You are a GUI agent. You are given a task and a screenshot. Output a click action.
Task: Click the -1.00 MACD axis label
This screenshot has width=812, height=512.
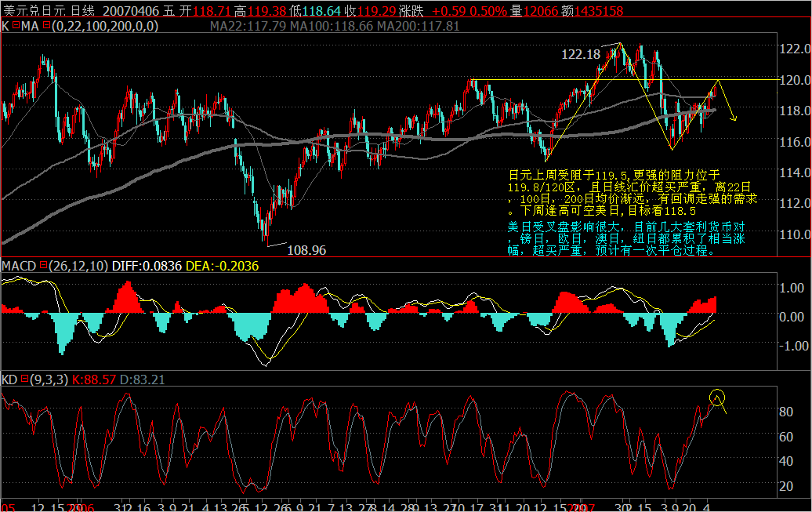click(793, 346)
